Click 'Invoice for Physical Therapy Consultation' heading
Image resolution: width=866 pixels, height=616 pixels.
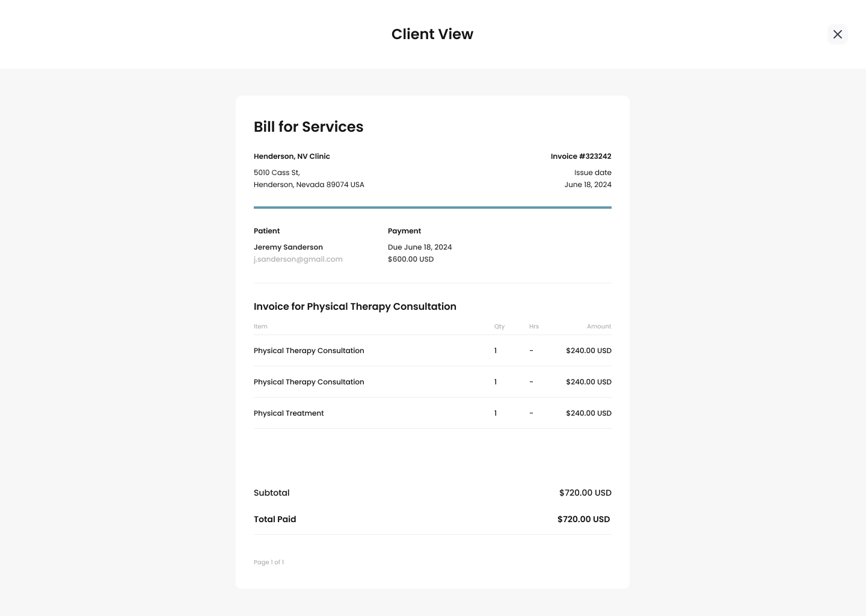[x=355, y=307]
